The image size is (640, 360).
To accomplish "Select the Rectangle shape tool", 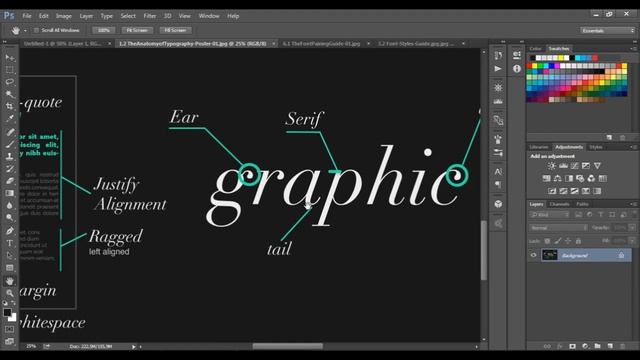I will pos(9,268).
